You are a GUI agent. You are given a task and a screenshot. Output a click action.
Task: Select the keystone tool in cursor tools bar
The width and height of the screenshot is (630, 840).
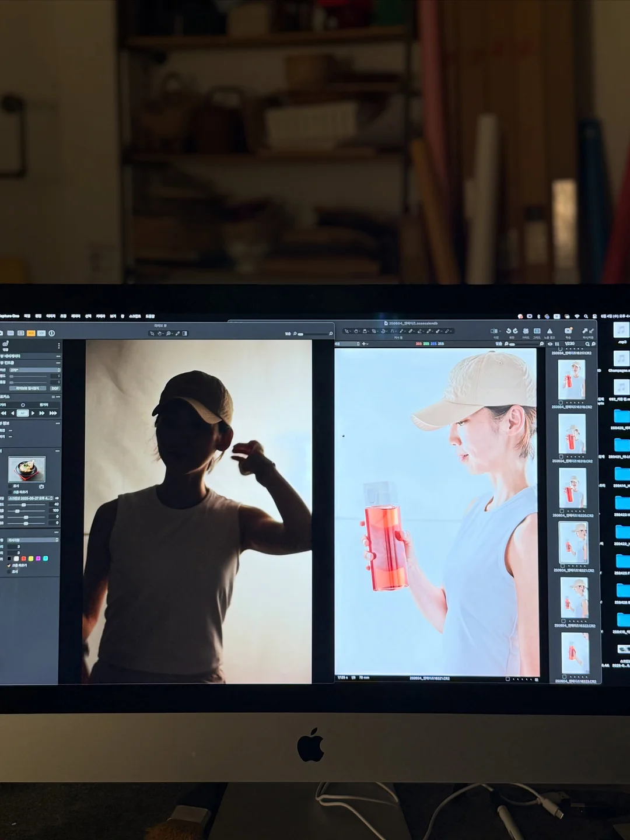pos(391,331)
